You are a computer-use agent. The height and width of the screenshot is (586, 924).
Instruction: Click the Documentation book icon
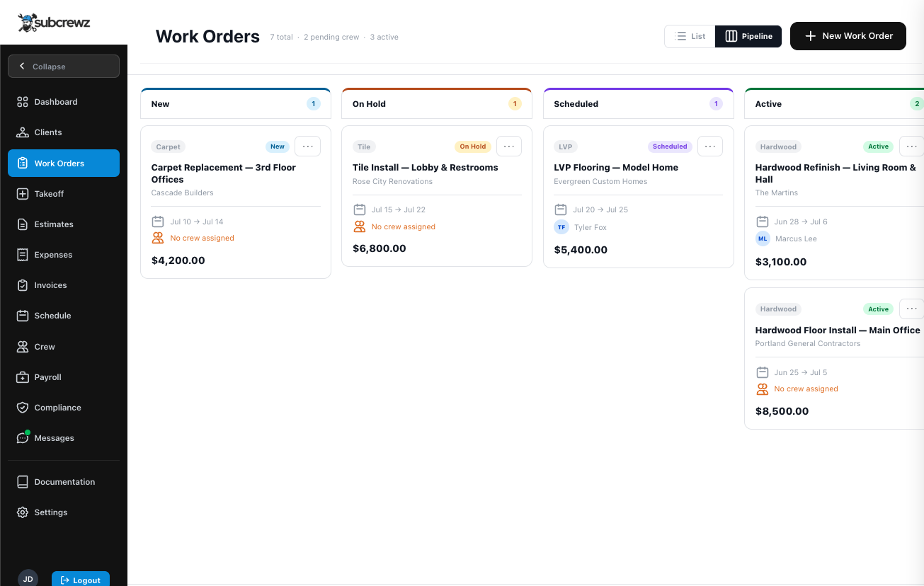tap(23, 482)
